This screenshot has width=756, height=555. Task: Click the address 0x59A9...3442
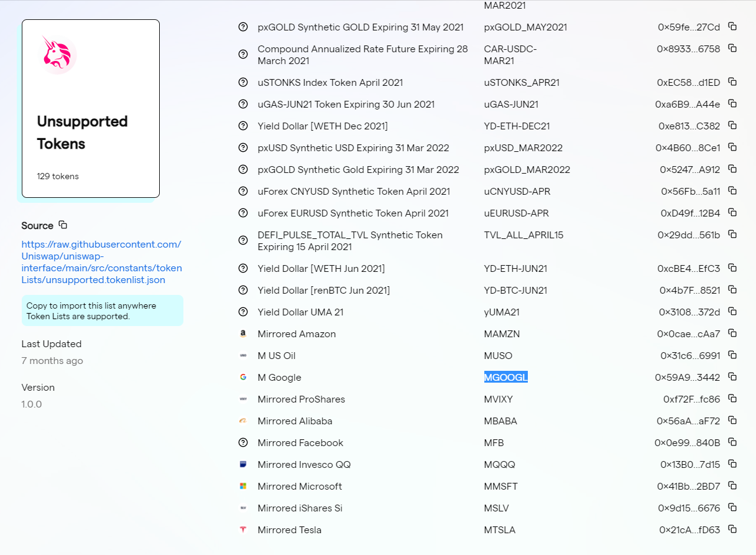click(x=688, y=377)
